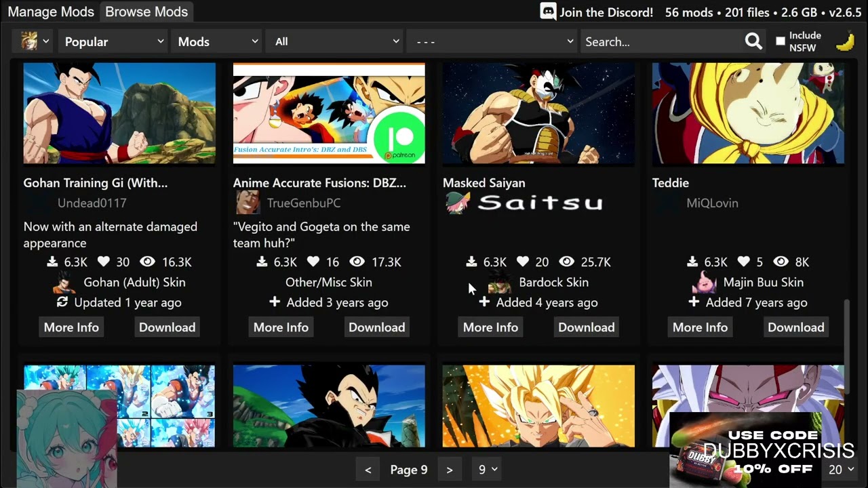Open Masked Saiyan thumbnail image
Viewport: 868px width, 488px height.
pyautogui.click(x=538, y=113)
